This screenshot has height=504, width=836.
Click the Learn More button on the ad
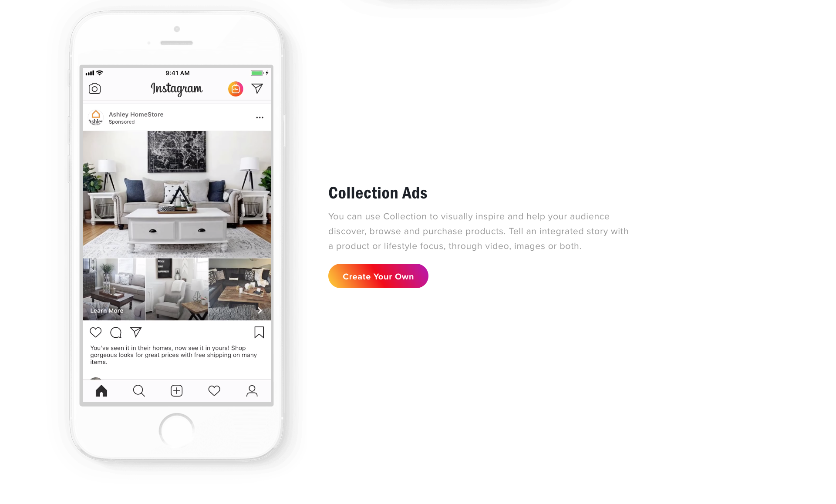pyautogui.click(x=106, y=310)
